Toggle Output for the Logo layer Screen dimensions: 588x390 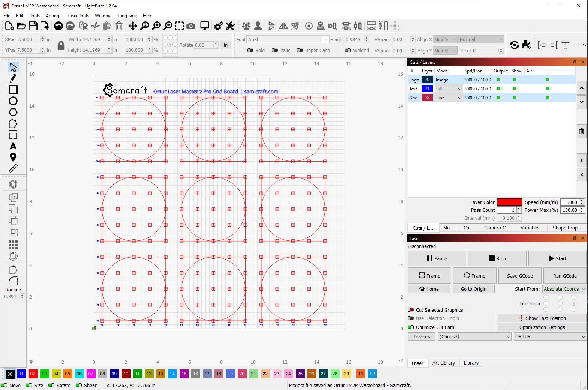(500, 79)
